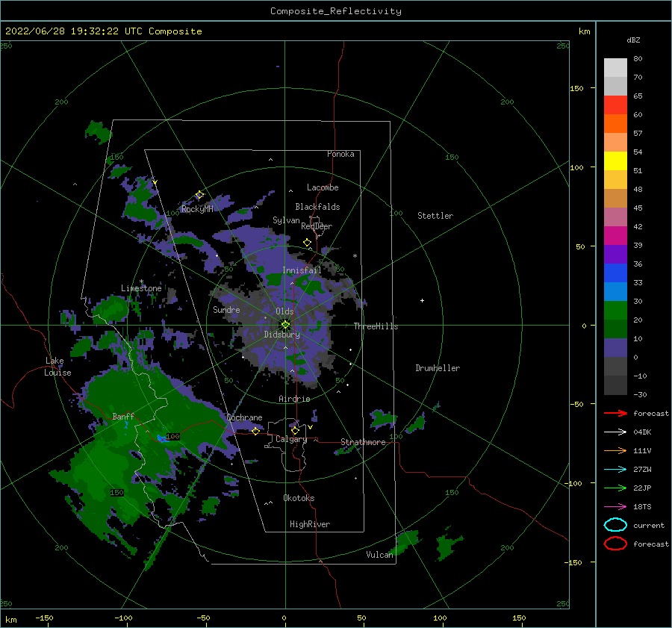Click the radar site diamond at map center
Viewport: 672px width, 628px height.
click(285, 325)
